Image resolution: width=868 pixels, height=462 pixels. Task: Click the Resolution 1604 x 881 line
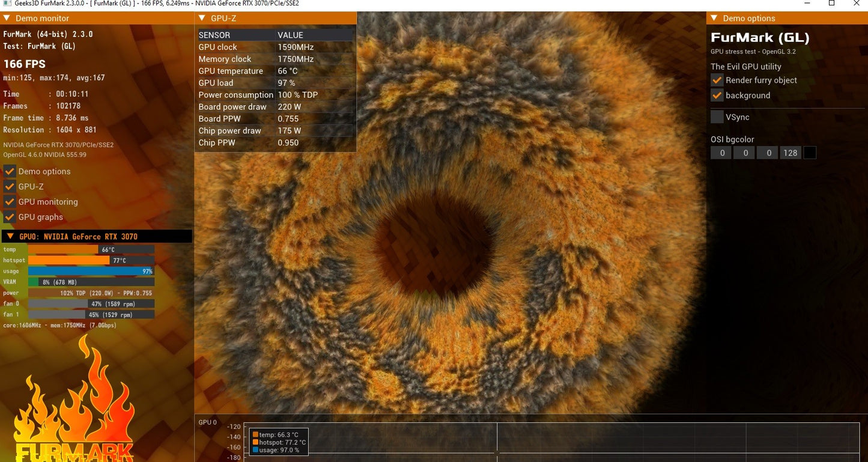click(49, 130)
